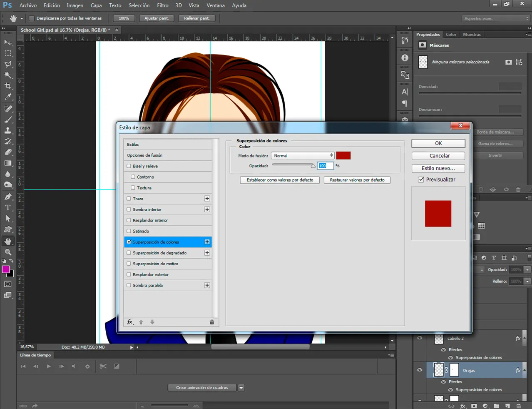Viewport: 532px width, 409px height.
Task: Add pixel mask icon in Properties
Action: coord(508,62)
